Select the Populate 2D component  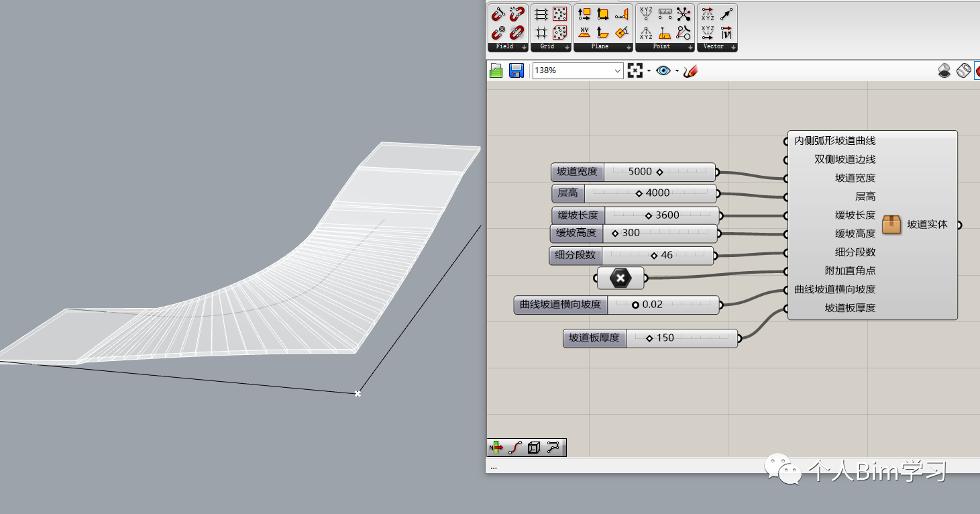point(560,13)
